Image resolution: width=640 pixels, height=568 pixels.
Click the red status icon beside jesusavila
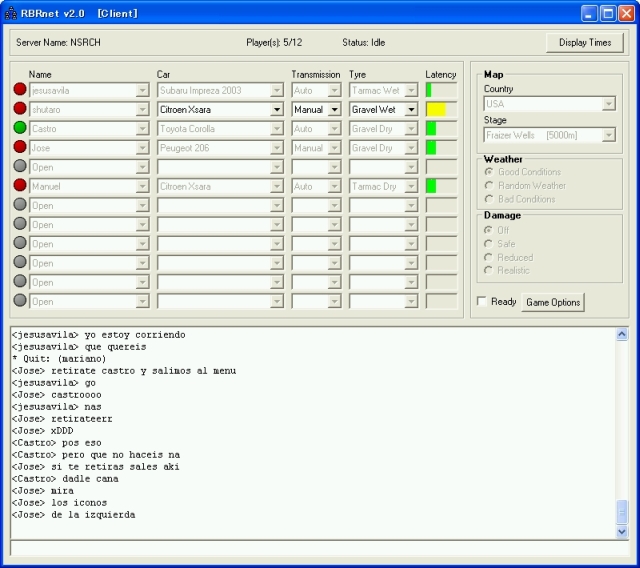20,90
